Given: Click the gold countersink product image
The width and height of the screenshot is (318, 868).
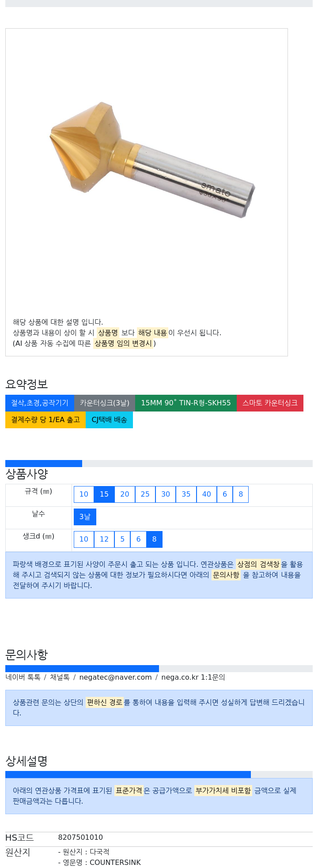Looking at the screenshot, I should coord(152,160).
